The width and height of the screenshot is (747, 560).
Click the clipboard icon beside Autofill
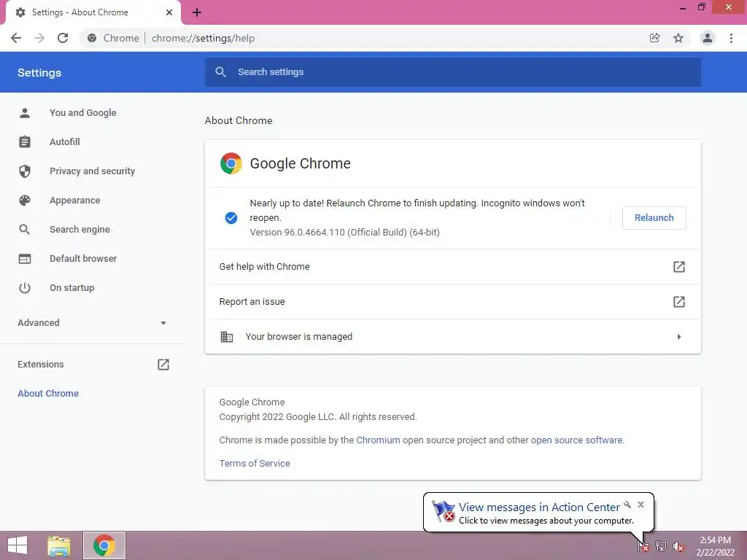(x=25, y=142)
